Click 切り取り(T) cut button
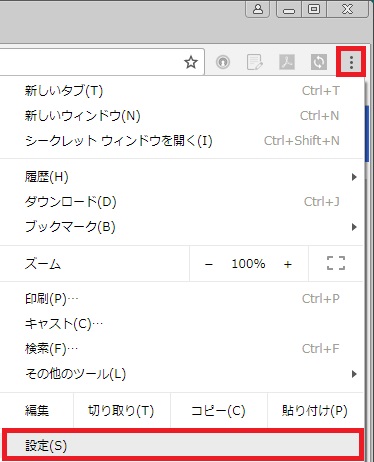The image size is (374, 462). pyautogui.click(x=122, y=410)
